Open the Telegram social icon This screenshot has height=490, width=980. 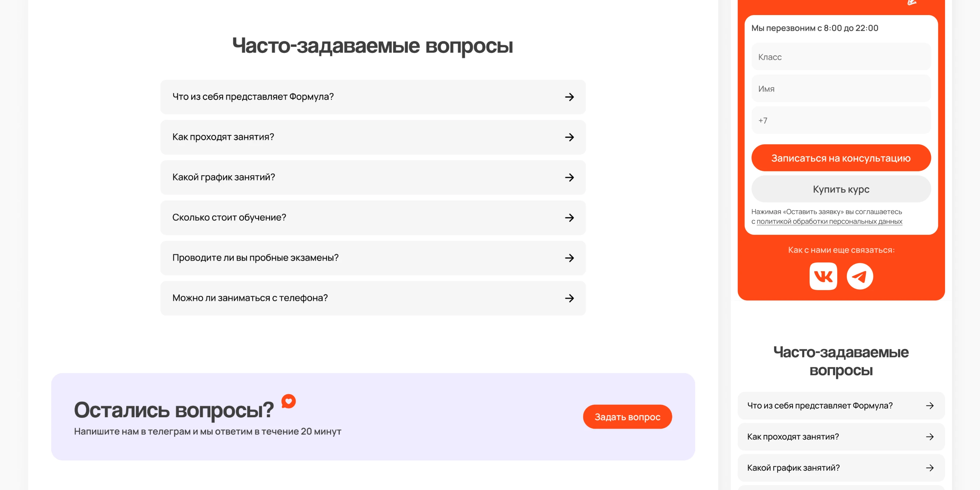click(861, 276)
